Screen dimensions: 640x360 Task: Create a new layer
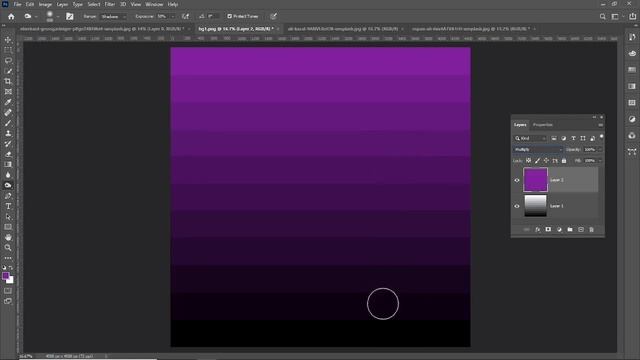[581, 230]
